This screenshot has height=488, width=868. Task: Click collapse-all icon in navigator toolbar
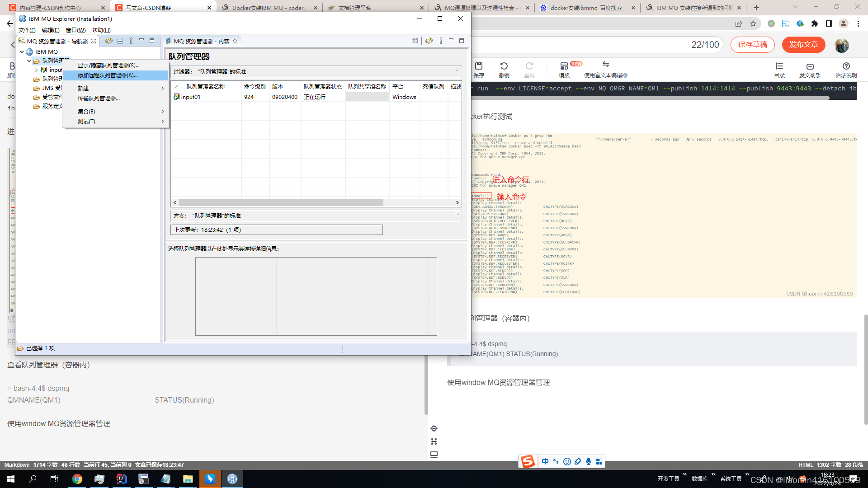click(x=120, y=41)
